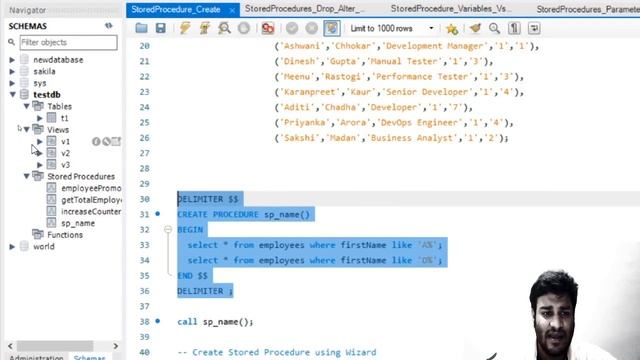
Task: Click 'call sp_name();' on line 38
Action: tap(215, 322)
